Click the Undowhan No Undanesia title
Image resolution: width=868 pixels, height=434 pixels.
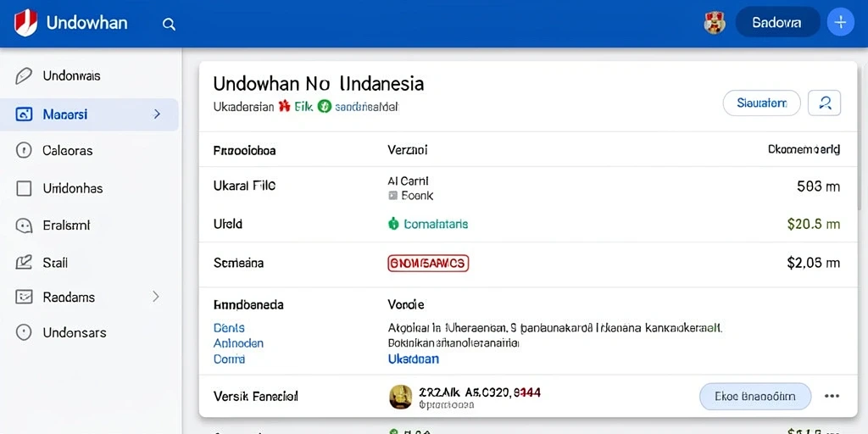point(319,84)
